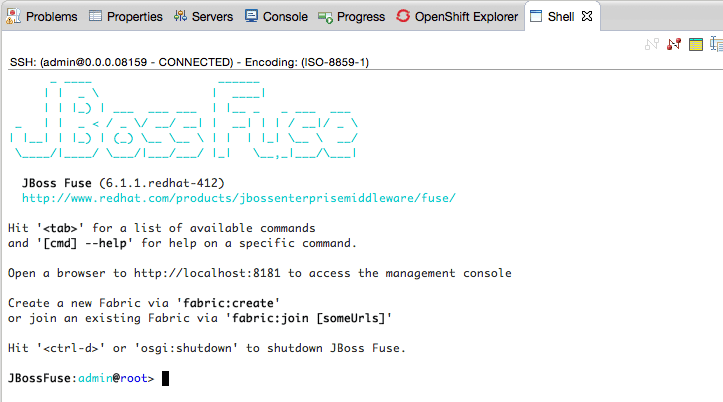Open the Problems view tab
The image size is (723, 402).
41,17
